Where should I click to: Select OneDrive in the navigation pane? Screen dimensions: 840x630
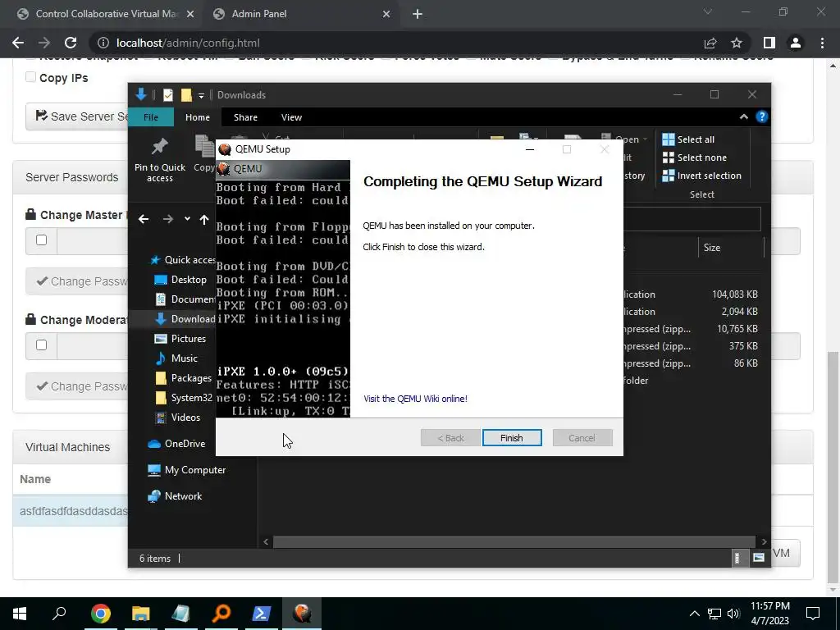(176, 444)
